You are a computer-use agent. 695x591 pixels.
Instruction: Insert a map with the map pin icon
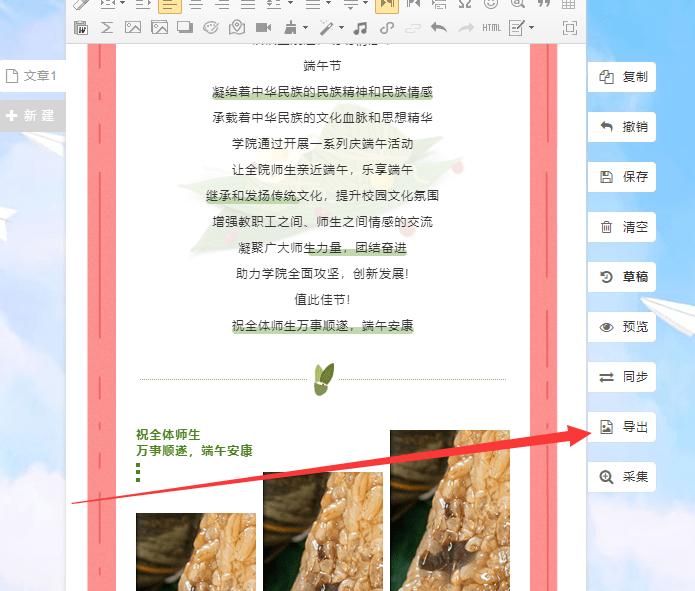click(237, 28)
